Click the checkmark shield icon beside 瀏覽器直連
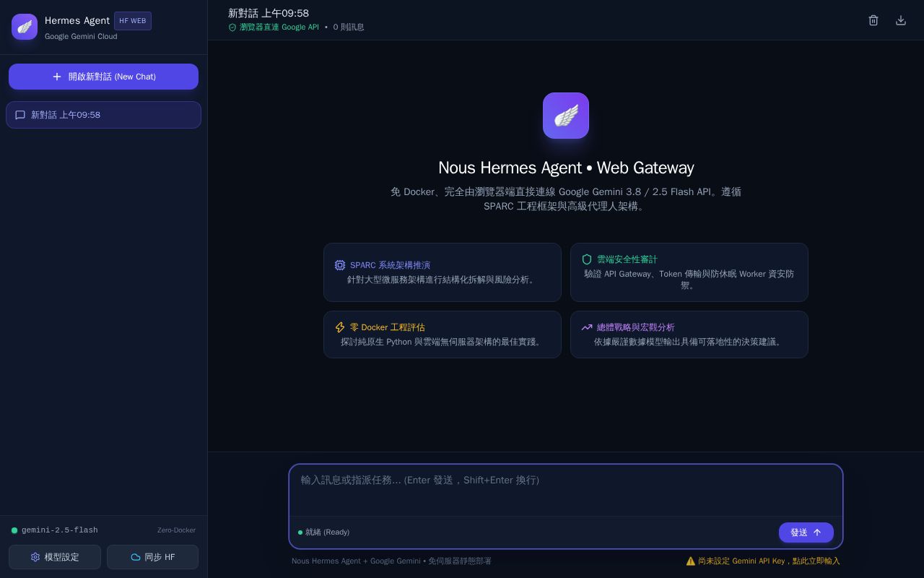The width and height of the screenshot is (924, 578). coord(232,27)
